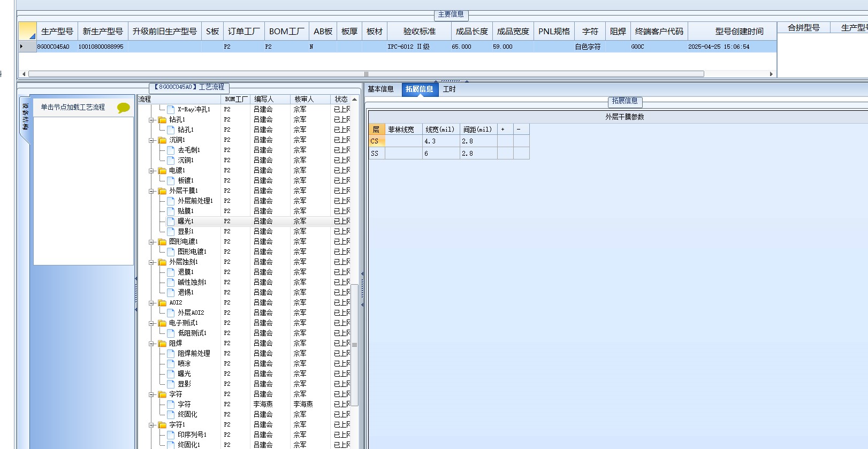Sort by the 生产型号 column header
The image size is (868, 449).
click(x=57, y=32)
